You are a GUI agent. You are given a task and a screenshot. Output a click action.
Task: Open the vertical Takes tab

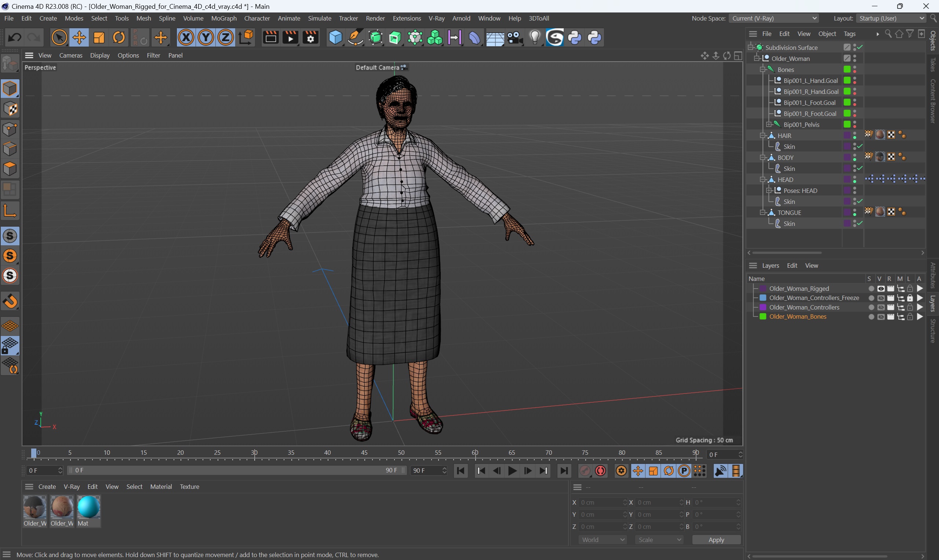933,65
